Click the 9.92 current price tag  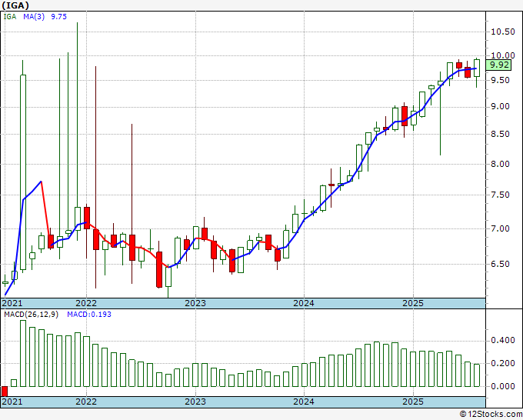pos(499,65)
